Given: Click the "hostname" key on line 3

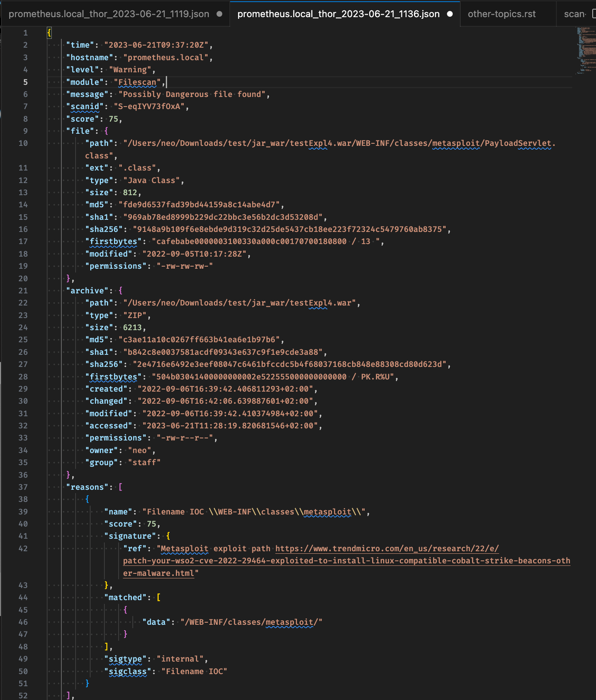Looking at the screenshot, I should [90, 57].
